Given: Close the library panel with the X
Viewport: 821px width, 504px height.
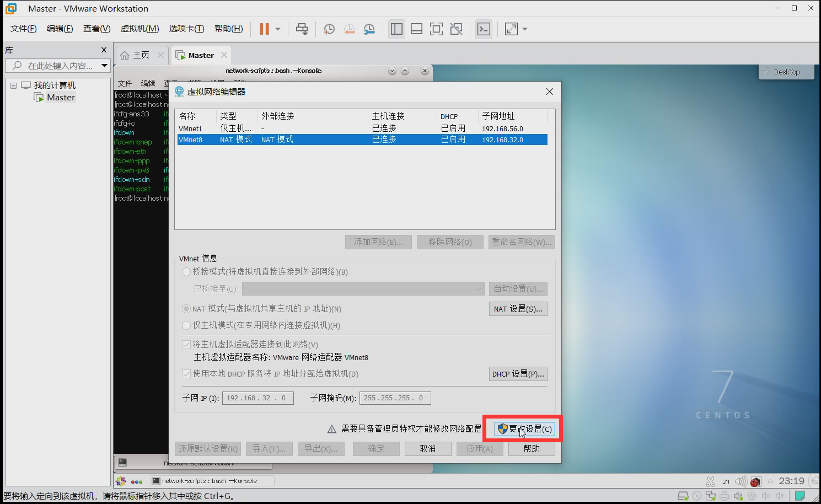Looking at the screenshot, I should click(104, 50).
